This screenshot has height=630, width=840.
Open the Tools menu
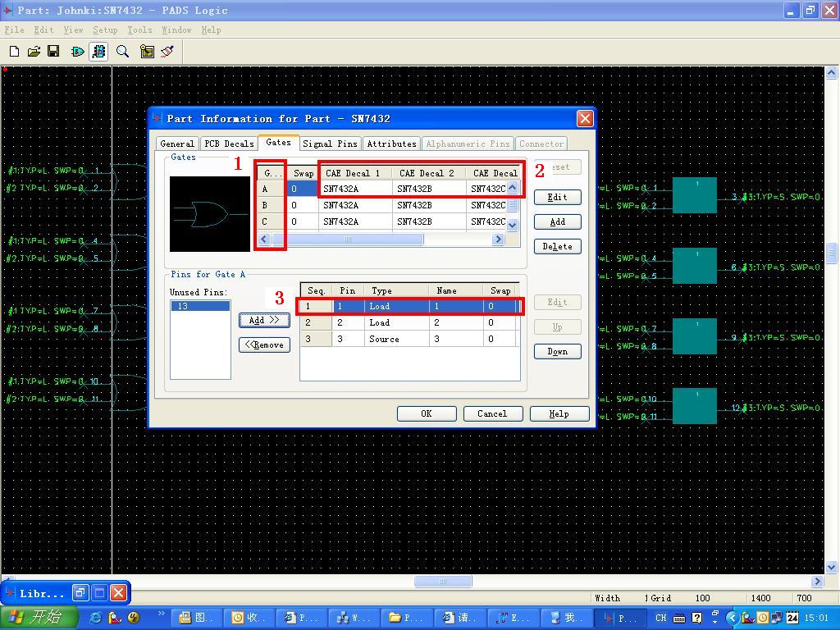[139, 30]
